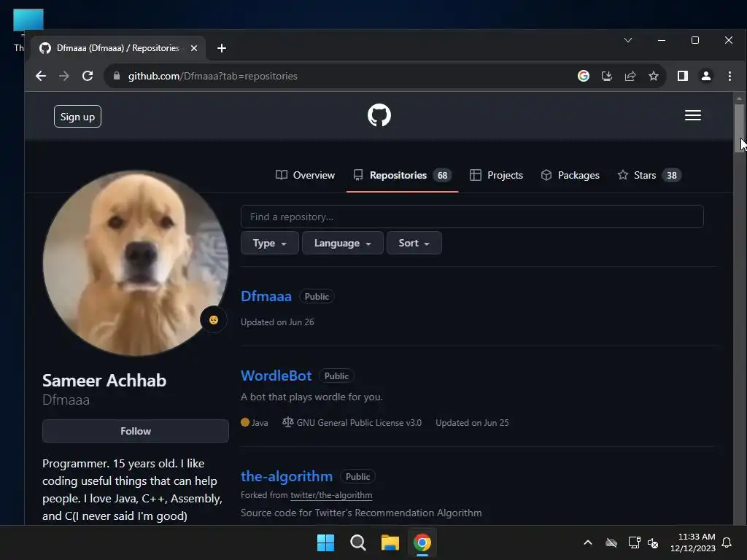Click Chrome icon in taskbar
The image size is (747, 560).
coord(422,542)
